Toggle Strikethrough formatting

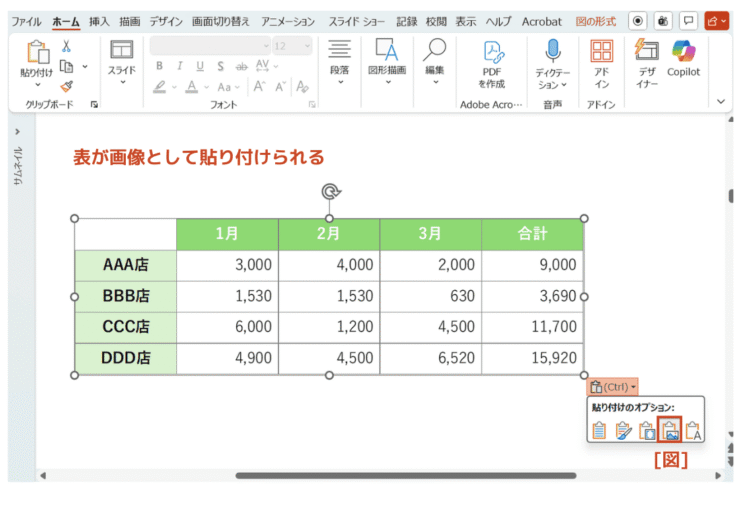(242, 67)
